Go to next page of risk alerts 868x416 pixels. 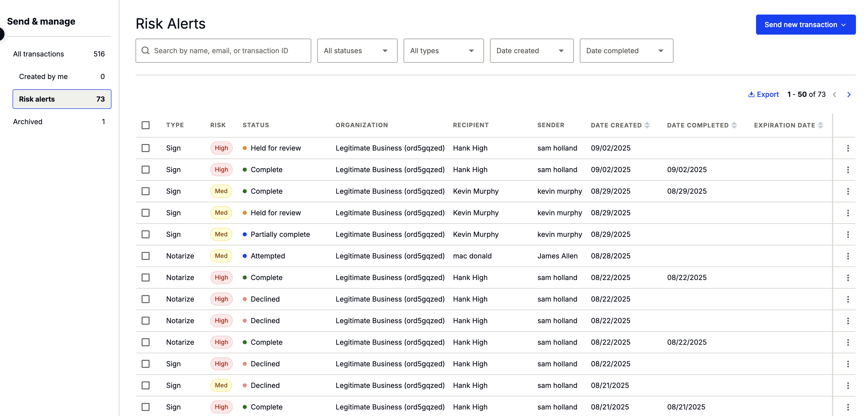[849, 95]
